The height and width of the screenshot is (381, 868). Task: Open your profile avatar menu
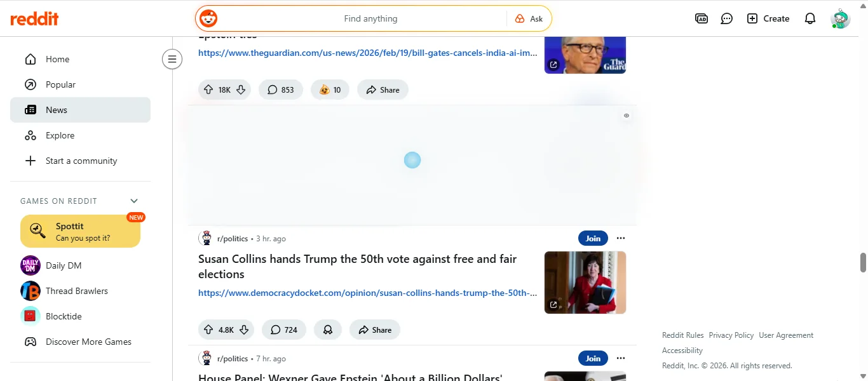point(840,18)
